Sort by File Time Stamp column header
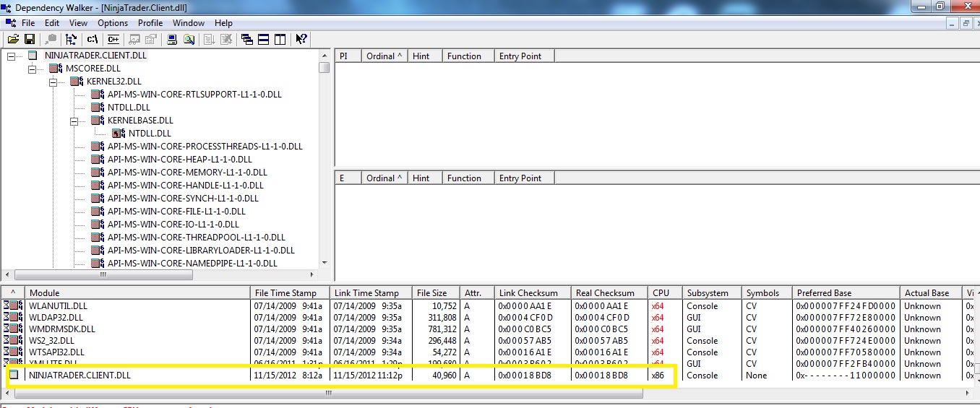This screenshot has width=980, height=408. pyautogui.click(x=290, y=293)
